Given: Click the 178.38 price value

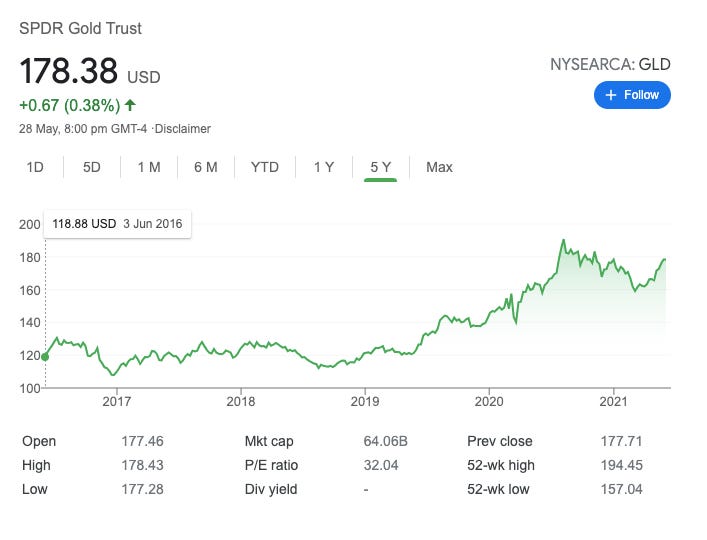Looking at the screenshot, I should [69, 71].
